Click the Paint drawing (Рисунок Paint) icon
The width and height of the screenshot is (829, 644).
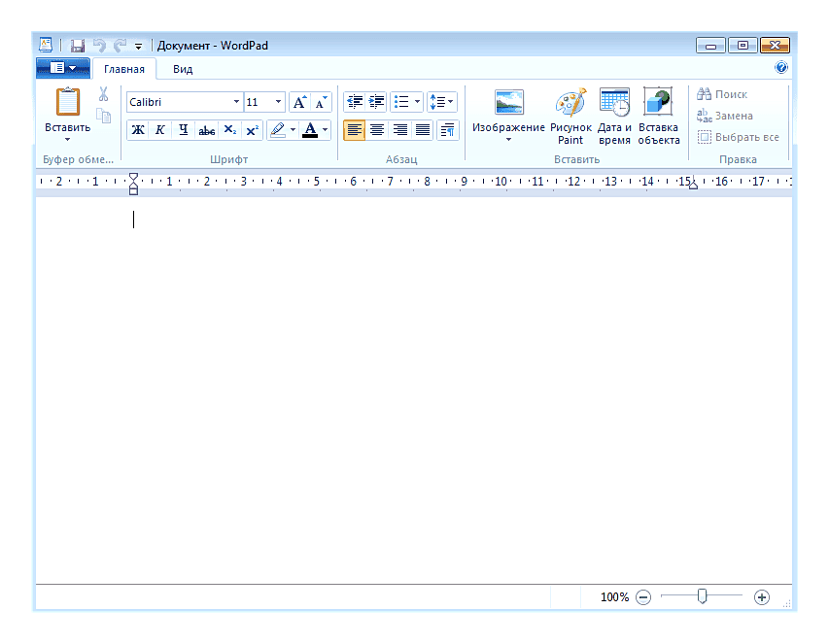click(x=570, y=103)
